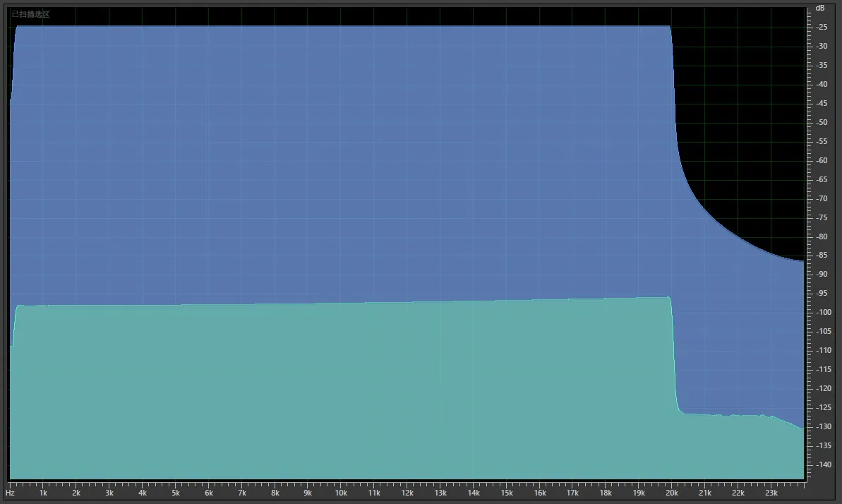Click the -50 value on the dB scale
Screen dimensions: 842x504
coord(822,123)
